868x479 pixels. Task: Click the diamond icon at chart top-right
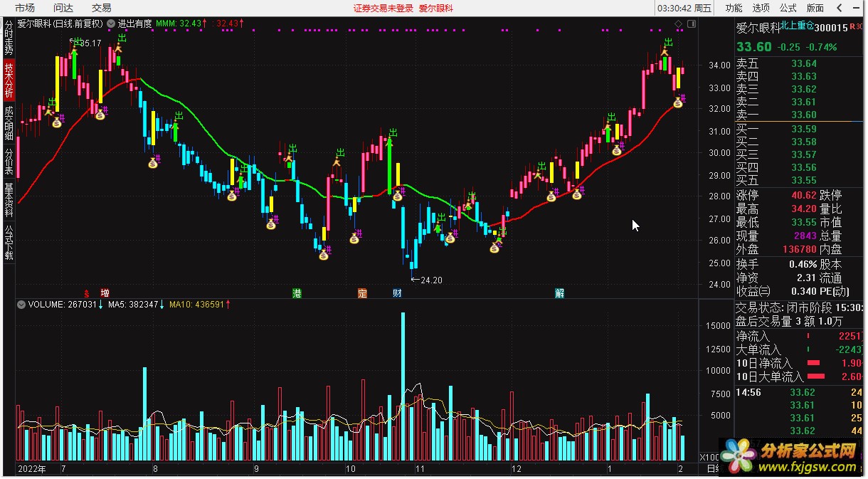(x=679, y=24)
